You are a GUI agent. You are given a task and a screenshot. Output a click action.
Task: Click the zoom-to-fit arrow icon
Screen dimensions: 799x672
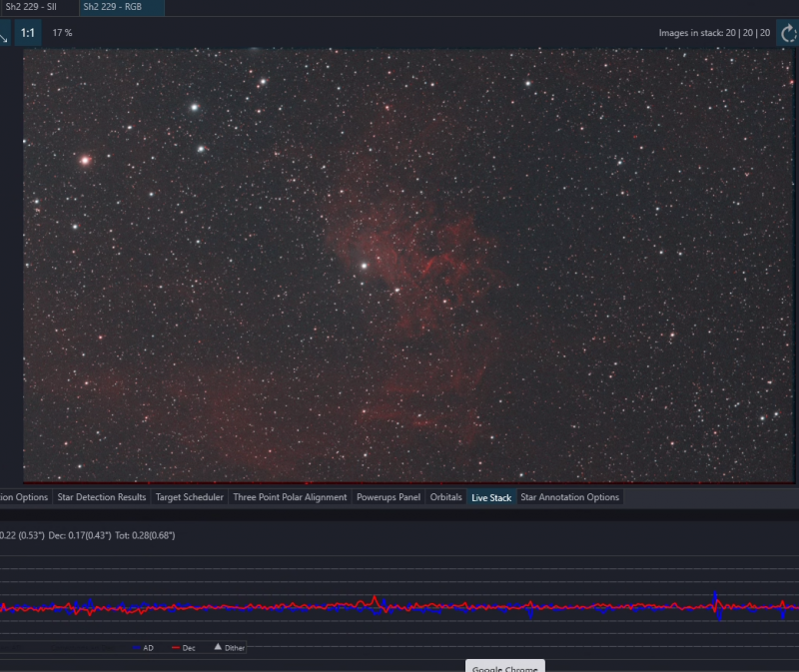coord(4,34)
